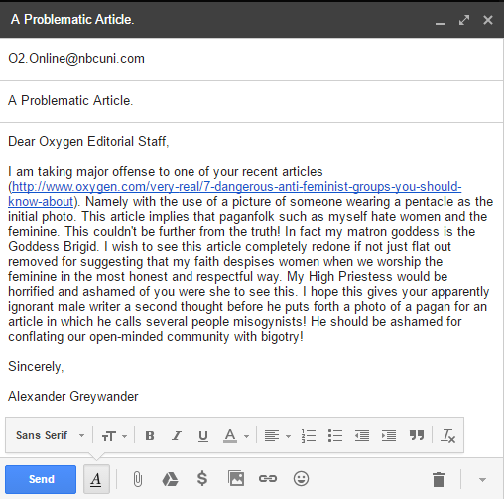This screenshot has width=504, height=499.
Task: Remove formatting with the Tx icon
Action: pos(448,436)
